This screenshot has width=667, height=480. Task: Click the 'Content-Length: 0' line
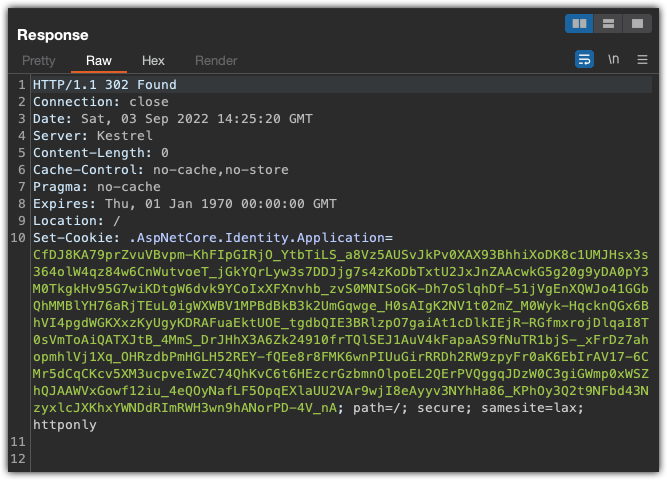click(x=101, y=153)
